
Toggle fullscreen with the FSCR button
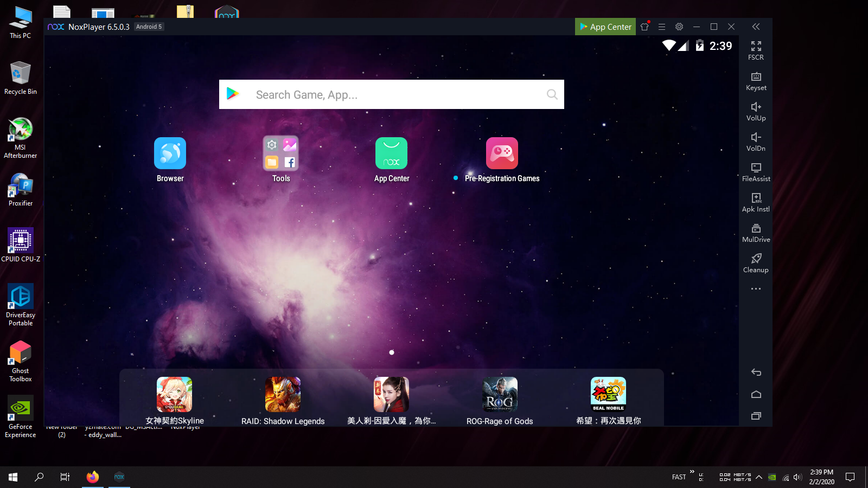[x=756, y=50]
